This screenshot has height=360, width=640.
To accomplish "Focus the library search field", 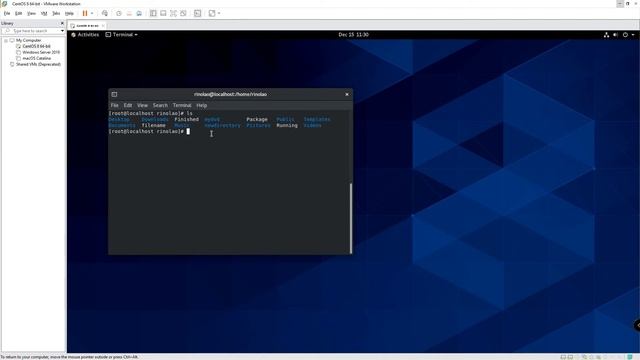I will point(31,31).
